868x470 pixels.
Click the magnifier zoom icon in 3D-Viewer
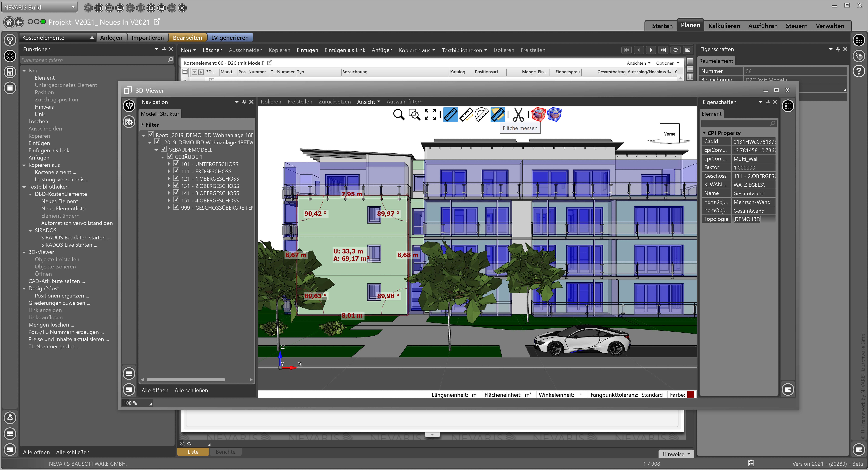(x=399, y=115)
